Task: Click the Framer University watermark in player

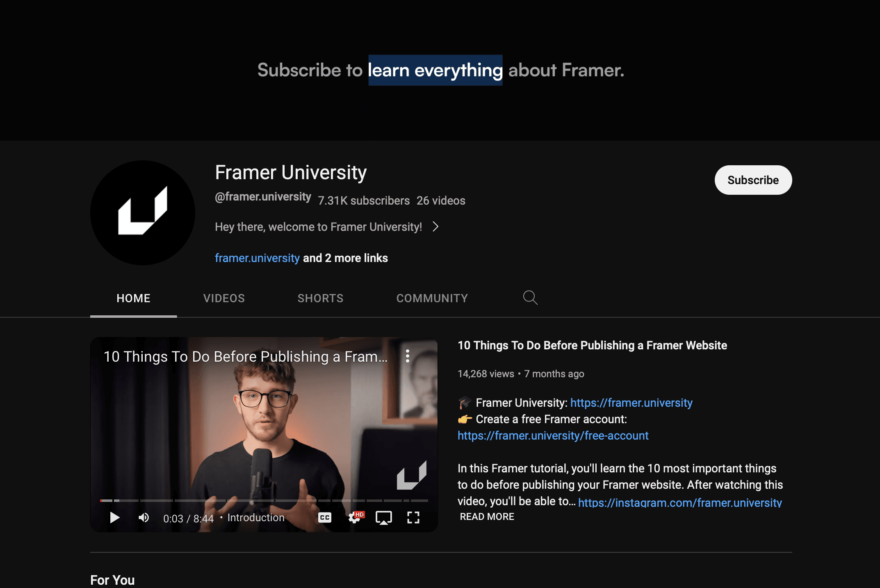Action: tap(412, 475)
